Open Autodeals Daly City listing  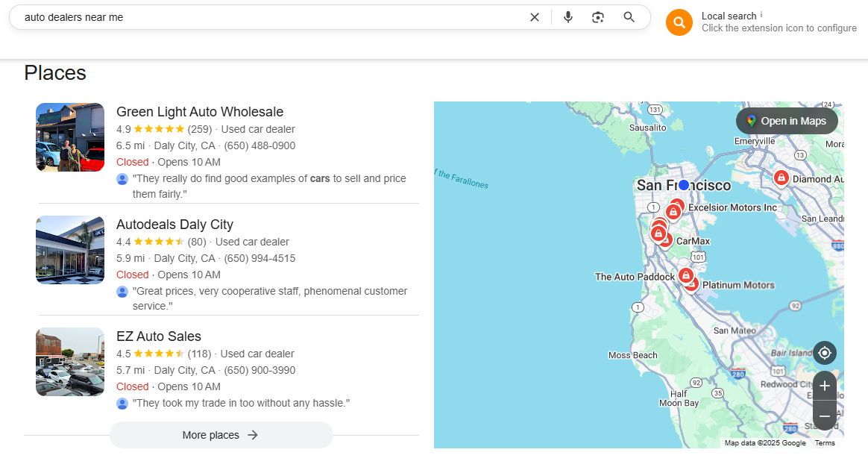click(x=174, y=225)
